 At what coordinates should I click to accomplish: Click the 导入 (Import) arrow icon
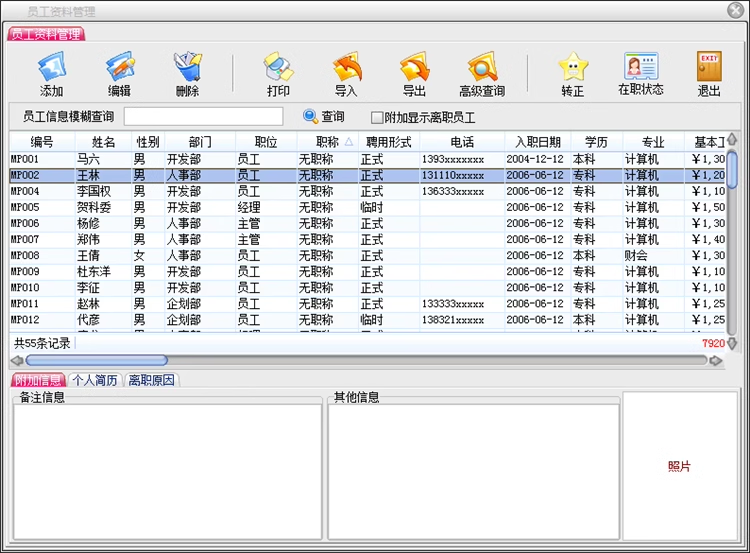347,66
